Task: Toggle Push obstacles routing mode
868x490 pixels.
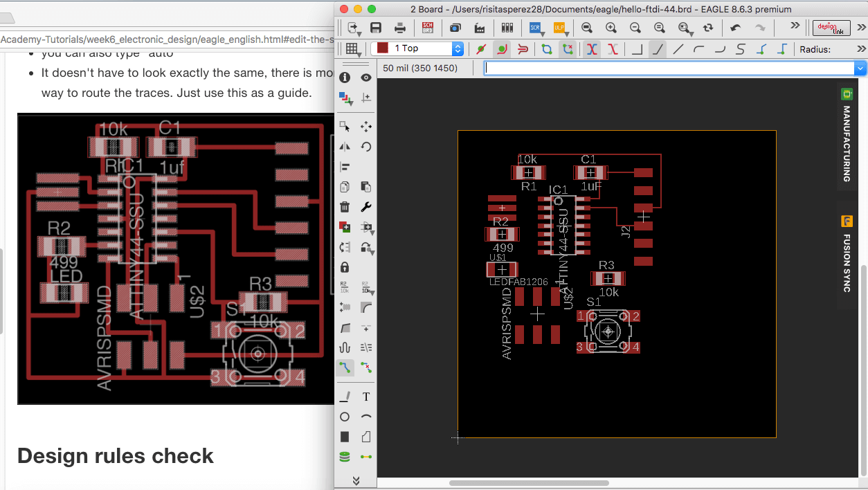Action: coord(523,49)
